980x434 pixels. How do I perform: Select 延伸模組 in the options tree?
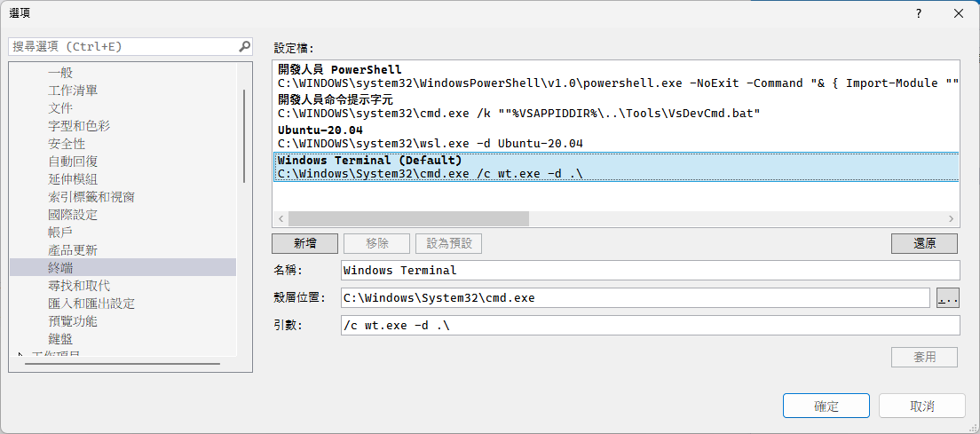click(x=73, y=179)
